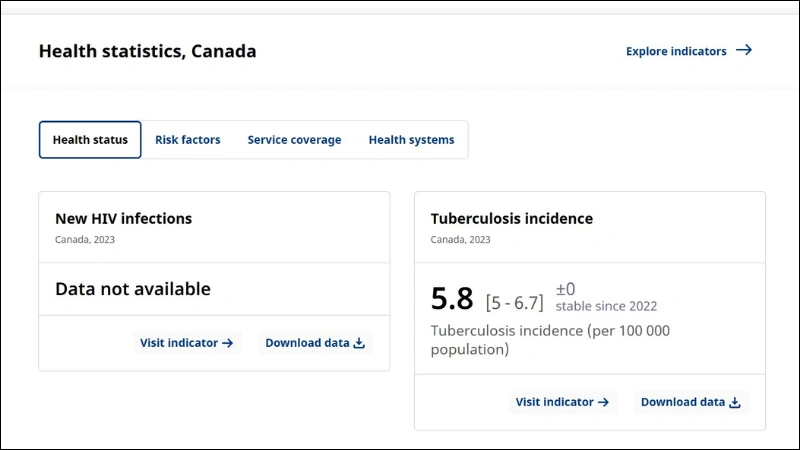
Task: Click the arrow icon beside Explore indicators
Action: pos(743,50)
